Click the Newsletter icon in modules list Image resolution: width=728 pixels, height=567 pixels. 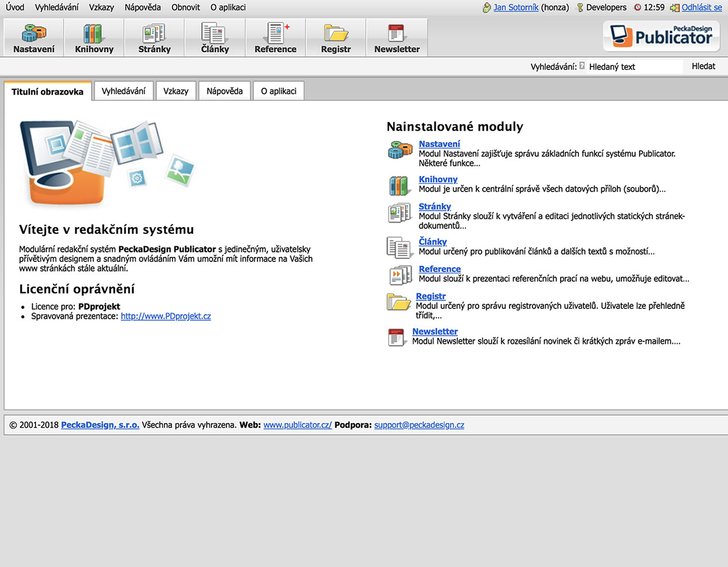pyautogui.click(x=397, y=337)
